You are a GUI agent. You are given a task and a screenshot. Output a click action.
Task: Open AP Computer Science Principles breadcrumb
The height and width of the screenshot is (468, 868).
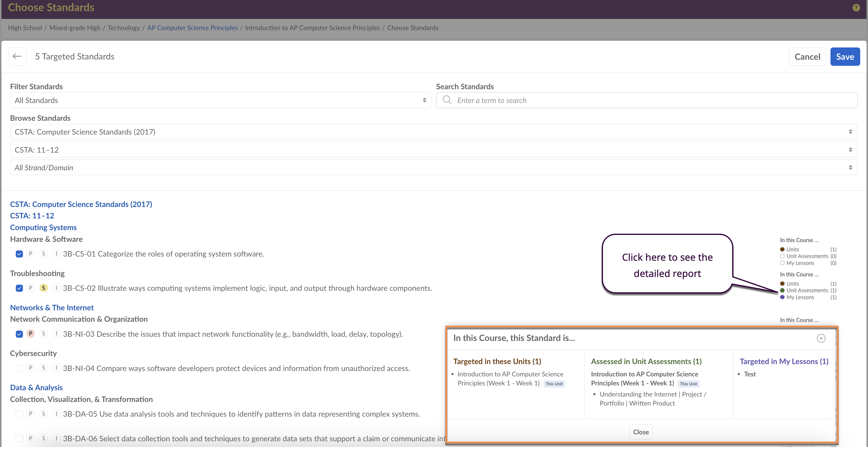click(x=192, y=28)
